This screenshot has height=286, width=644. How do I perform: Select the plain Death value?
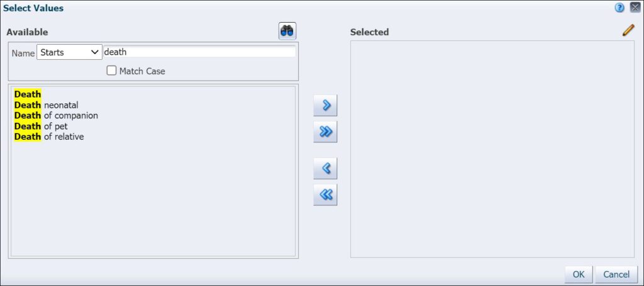click(x=28, y=94)
